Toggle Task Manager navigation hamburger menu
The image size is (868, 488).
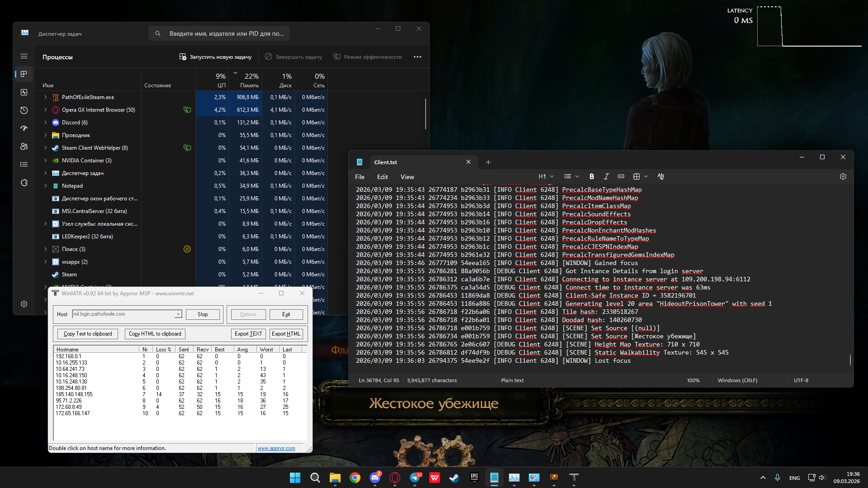(x=24, y=57)
